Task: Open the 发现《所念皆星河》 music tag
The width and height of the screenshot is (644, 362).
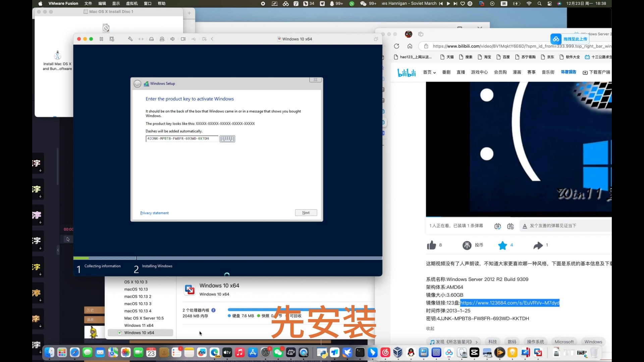Action: point(454,342)
